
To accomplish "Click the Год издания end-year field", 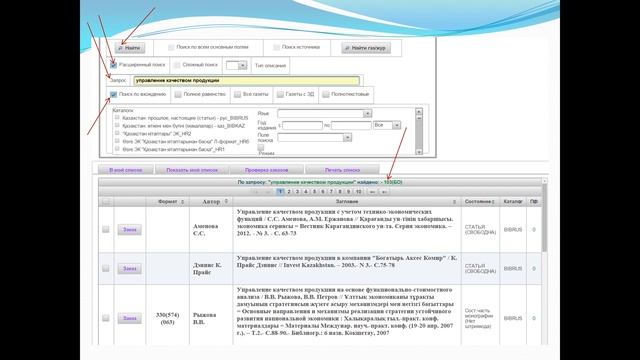I will tap(351, 125).
